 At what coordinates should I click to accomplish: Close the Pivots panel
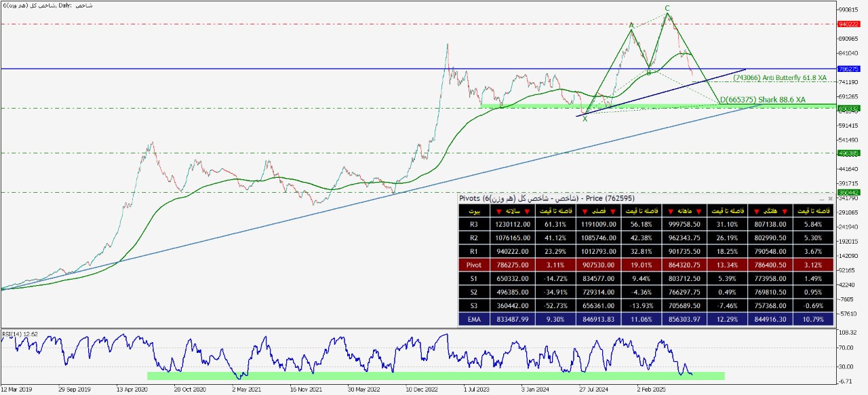pos(830,199)
